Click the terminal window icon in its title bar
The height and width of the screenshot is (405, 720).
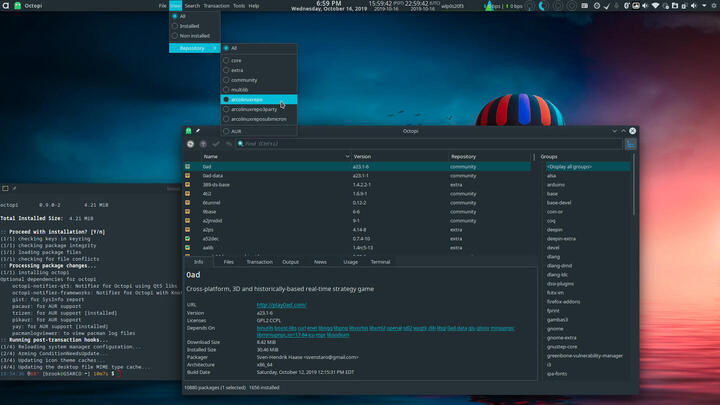tap(5, 188)
